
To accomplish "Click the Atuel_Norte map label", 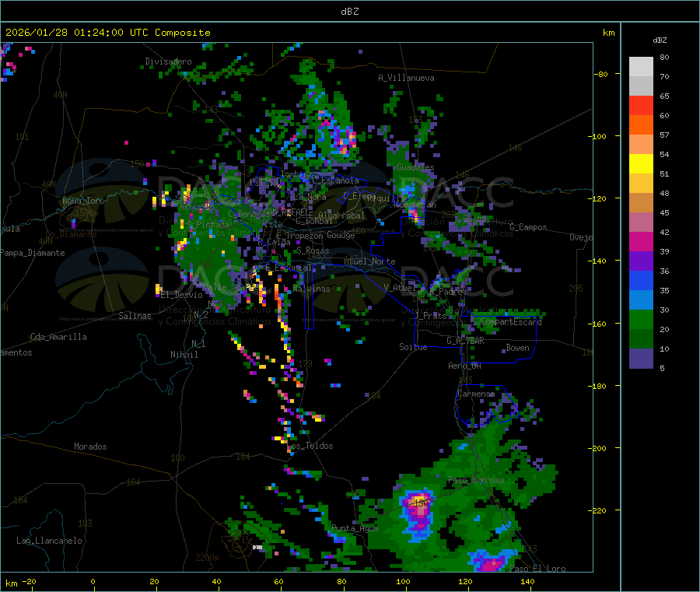I will click(369, 261).
